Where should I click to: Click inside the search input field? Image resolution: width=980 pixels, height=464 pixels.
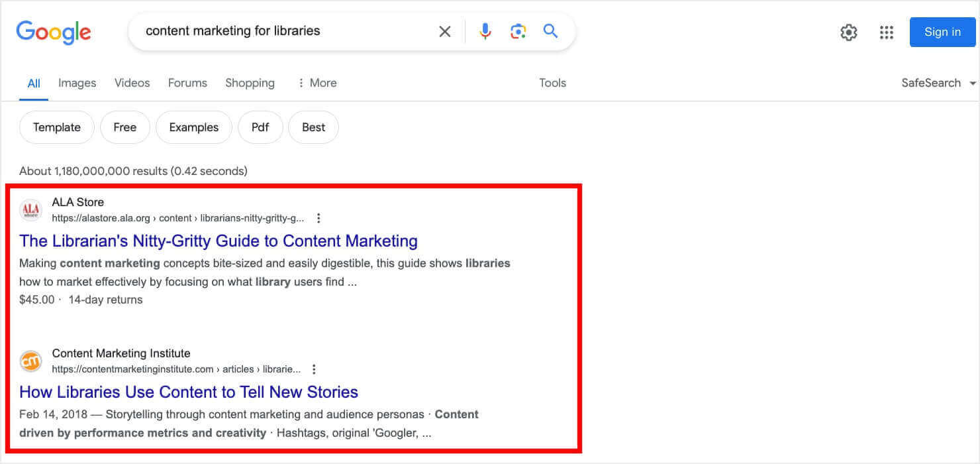(285, 30)
